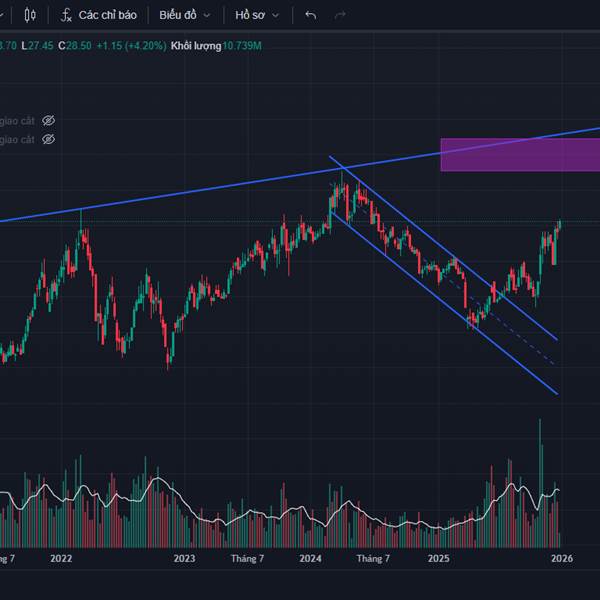Select the purple rectangle zone
The height and width of the screenshot is (600, 600).
pyautogui.click(x=520, y=155)
